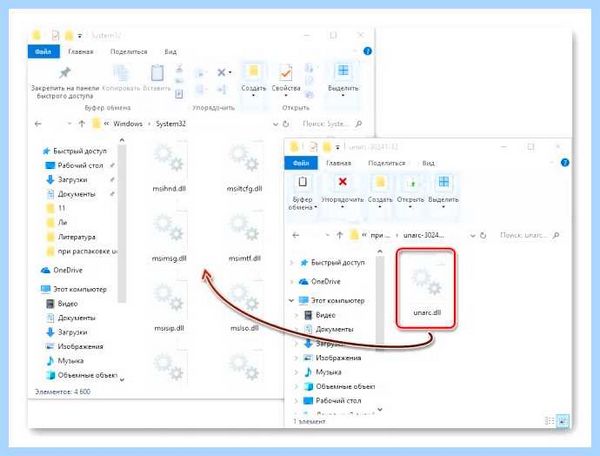Select Объемные объекты in unarc window sidebar

(339, 386)
